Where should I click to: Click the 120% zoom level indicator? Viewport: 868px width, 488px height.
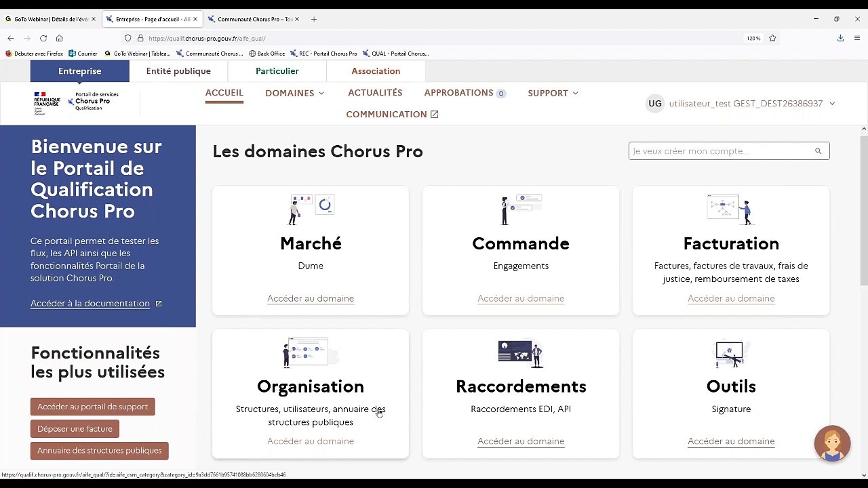[753, 39]
